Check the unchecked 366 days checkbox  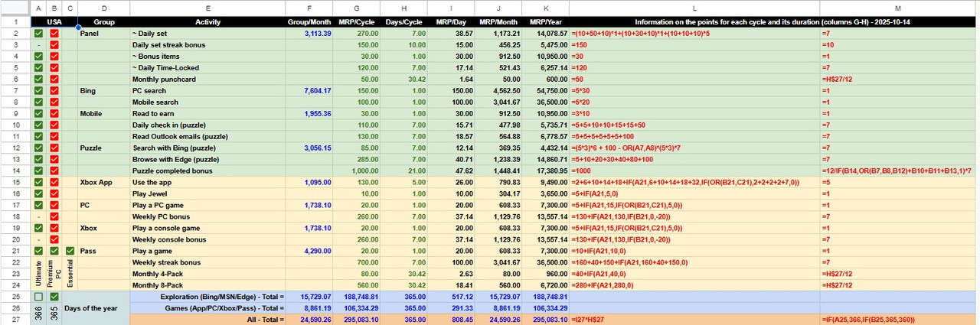point(38,296)
